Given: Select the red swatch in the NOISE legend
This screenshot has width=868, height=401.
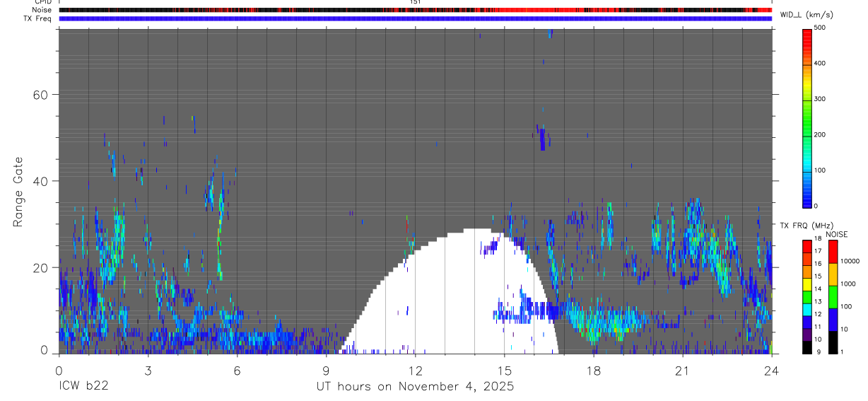Looking at the screenshot, I should pyautogui.click(x=833, y=252).
